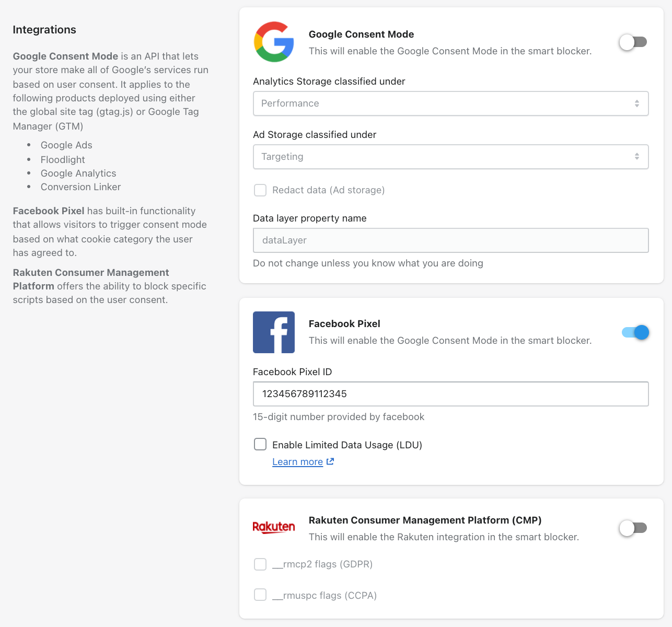Click the Integrations section heading
Screen dimensions: 672x627
pos(44,30)
